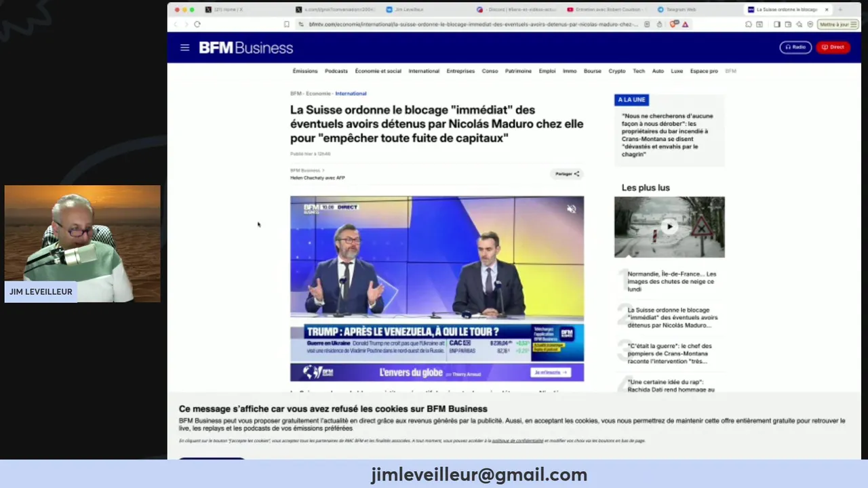Viewport: 868px width, 488px height.
Task: Click the Brave Rewards triangle icon
Action: [x=685, y=24]
